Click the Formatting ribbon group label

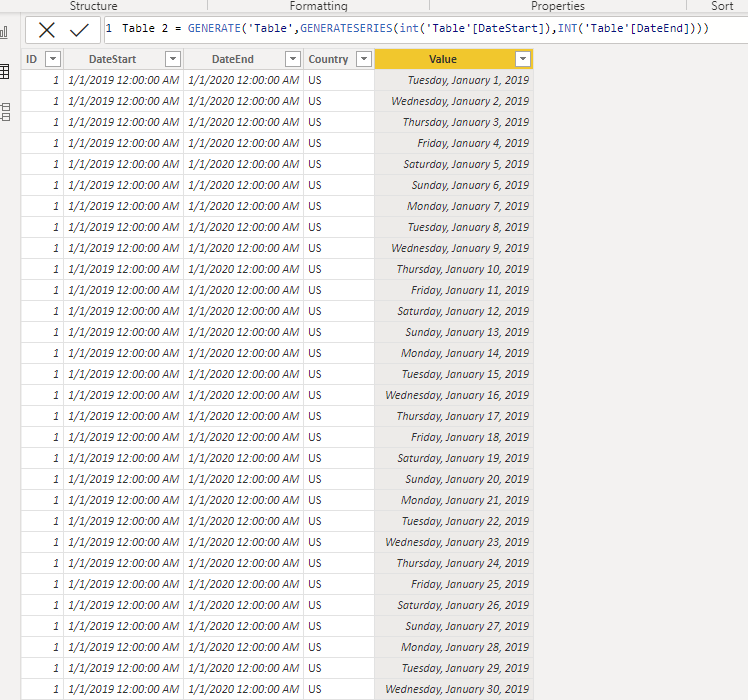pos(319,6)
